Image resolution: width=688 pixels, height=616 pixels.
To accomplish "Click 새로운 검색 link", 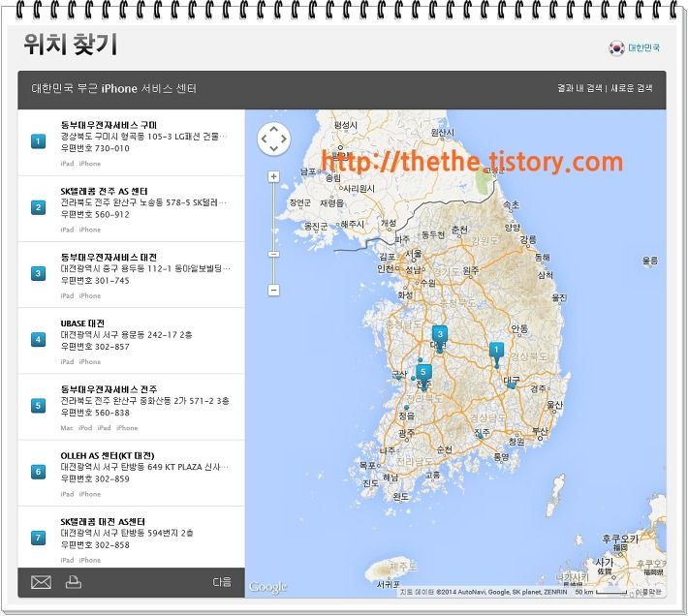I will coord(632,88).
